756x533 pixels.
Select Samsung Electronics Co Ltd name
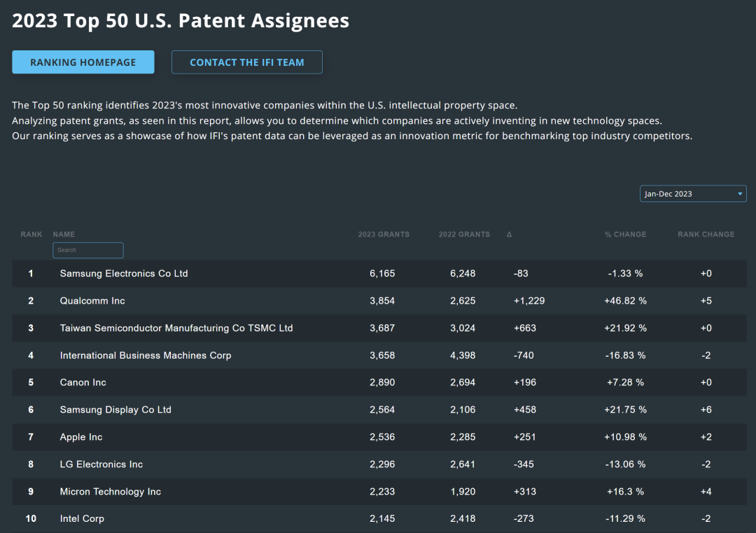tap(124, 273)
